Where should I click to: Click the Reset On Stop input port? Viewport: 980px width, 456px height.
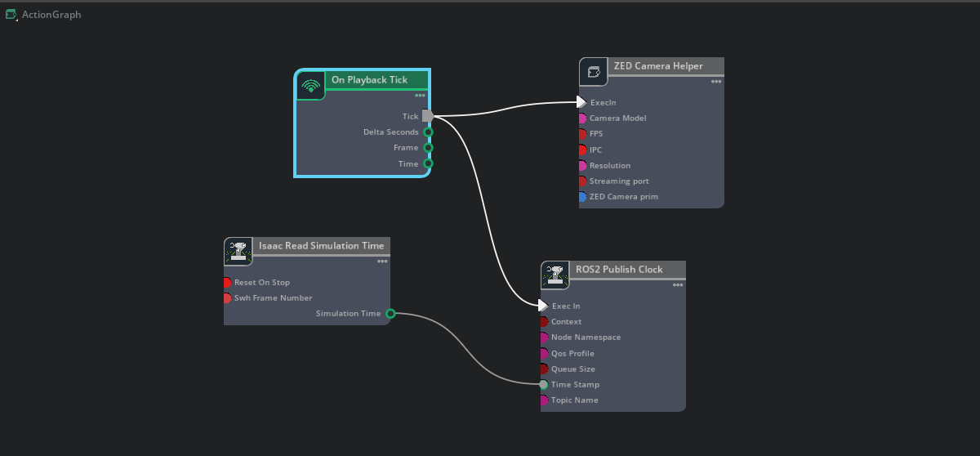(227, 283)
